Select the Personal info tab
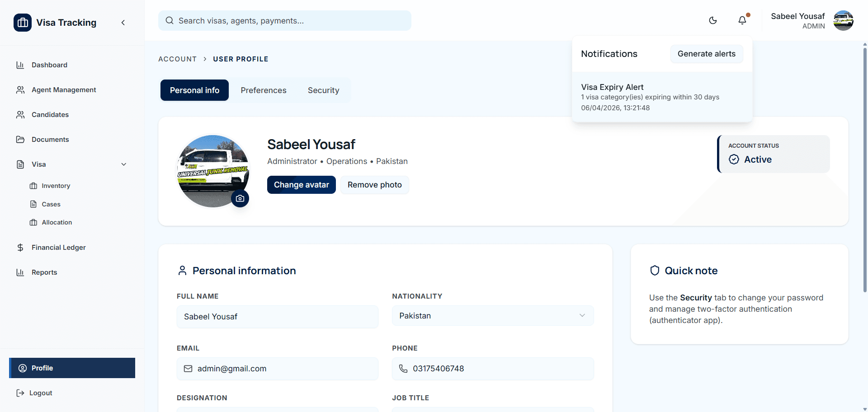868x412 pixels. pos(195,90)
